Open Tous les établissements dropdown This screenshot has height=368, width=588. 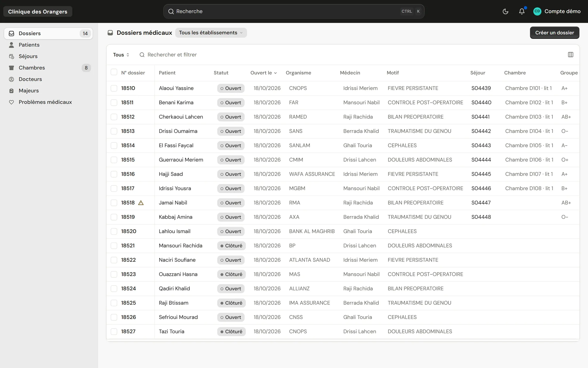click(x=211, y=33)
